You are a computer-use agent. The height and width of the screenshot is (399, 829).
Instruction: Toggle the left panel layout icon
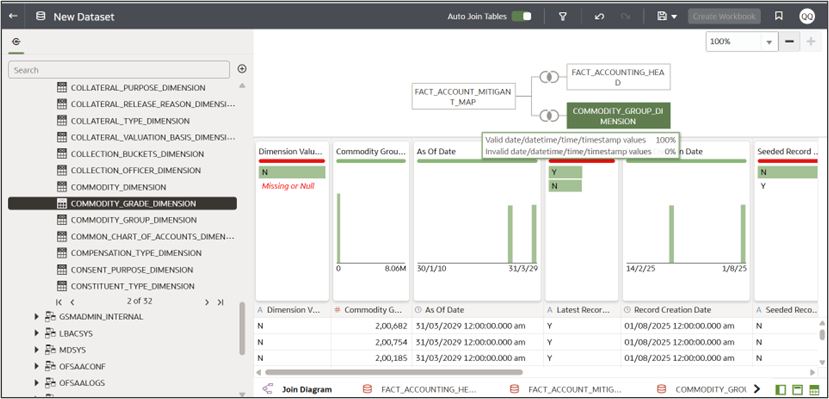click(x=780, y=389)
